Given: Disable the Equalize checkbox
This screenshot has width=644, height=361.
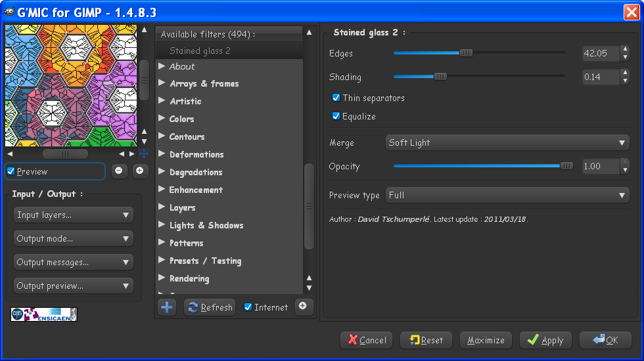Looking at the screenshot, I should [336, 116].
